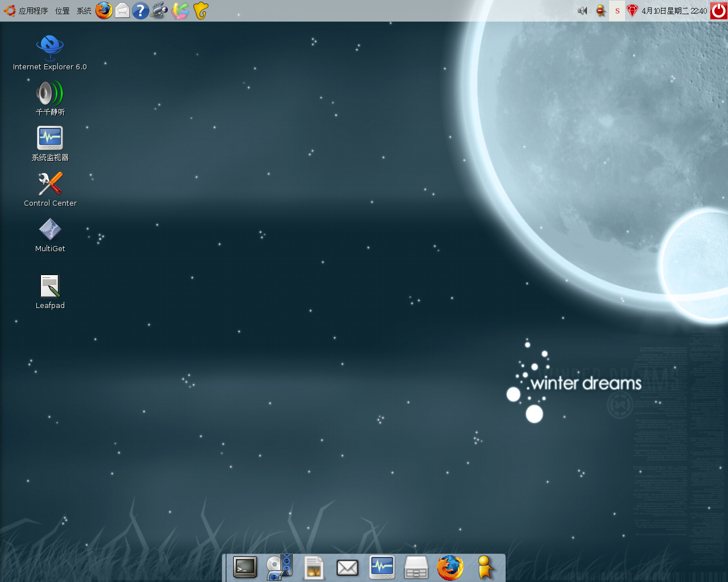Click the GNOME foot launcher in top panel

[x=159, y=10]
